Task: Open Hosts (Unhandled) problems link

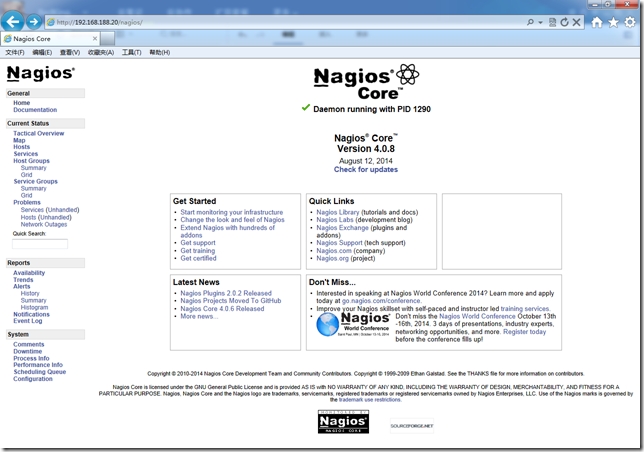Action: point(46,218)
